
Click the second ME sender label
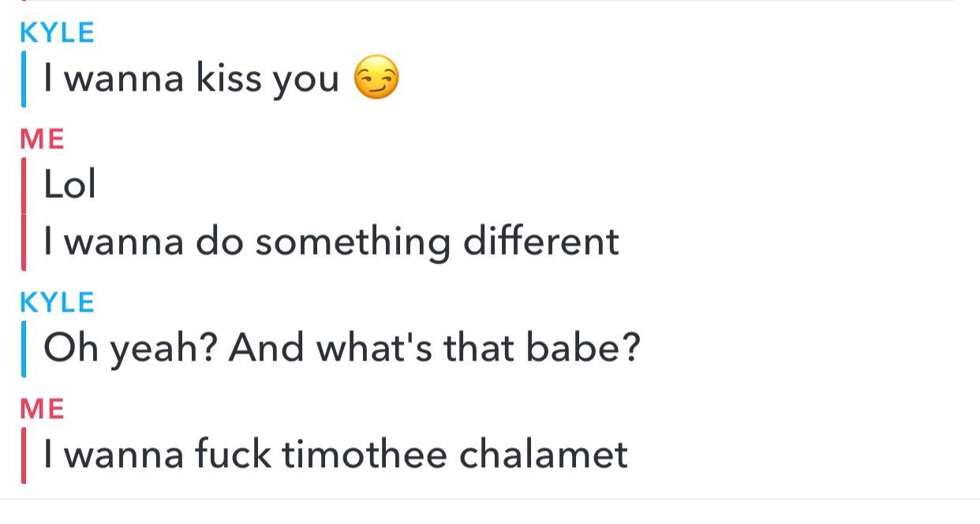[42, 410]
